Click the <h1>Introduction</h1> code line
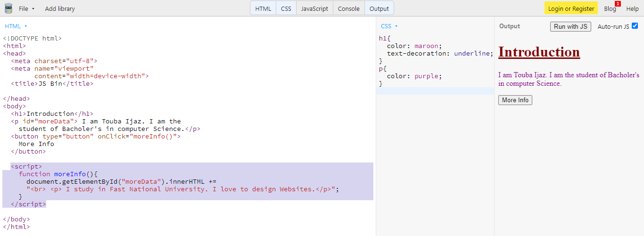Screen dimensions: 644x236 [x=52, y=114]
